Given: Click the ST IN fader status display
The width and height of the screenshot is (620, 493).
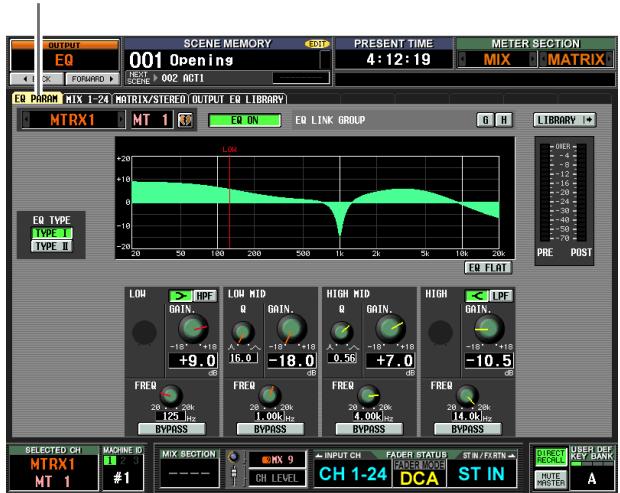Looking at the screenshot, I should [482, 474].
